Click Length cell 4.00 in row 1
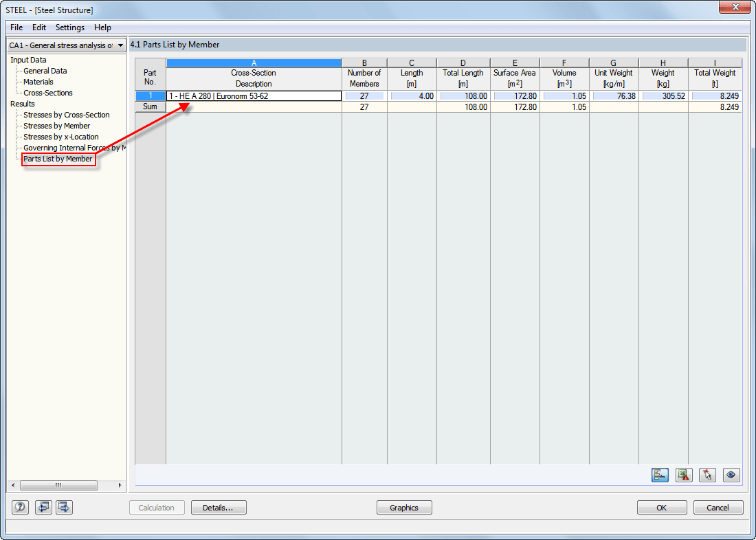 click(x=412, y=96)
